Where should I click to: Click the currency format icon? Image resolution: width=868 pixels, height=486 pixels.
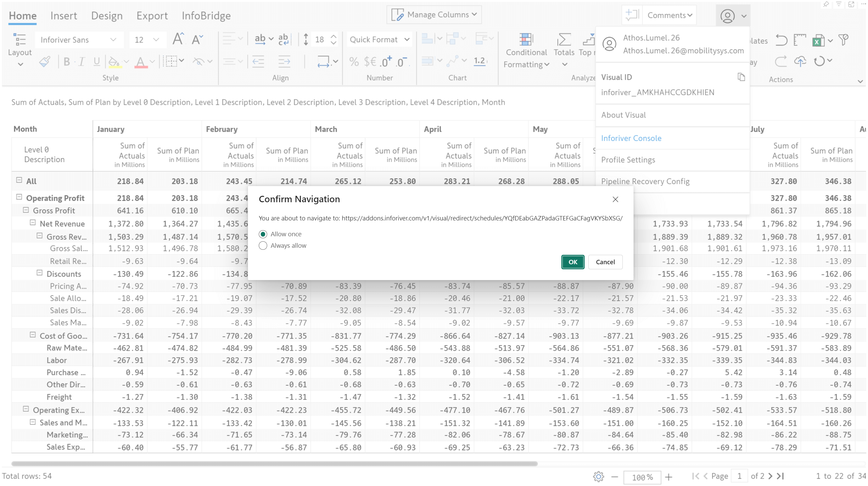tap(370, 62)
